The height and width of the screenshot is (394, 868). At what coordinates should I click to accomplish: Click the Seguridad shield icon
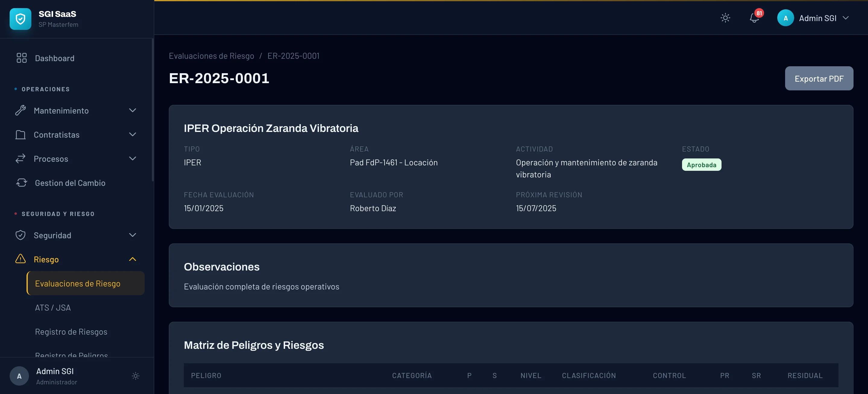click(x=20, y=235)
